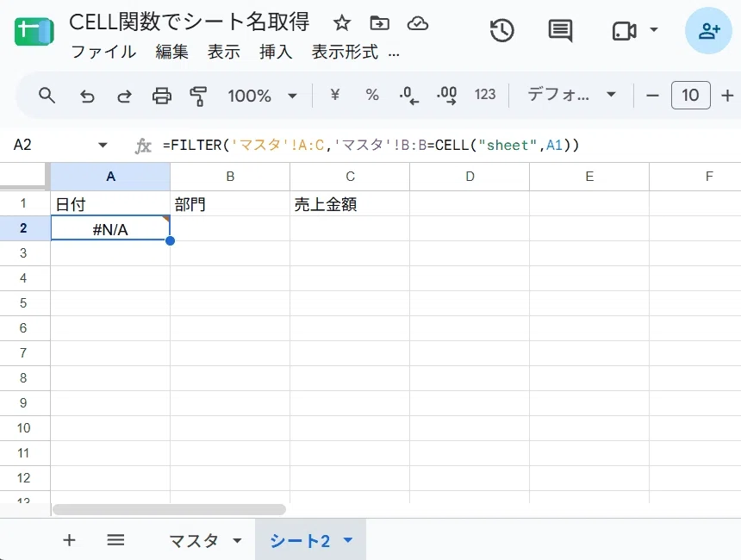Select row 1 header
This screenshot has height=560, width=741.
[23, 203]
